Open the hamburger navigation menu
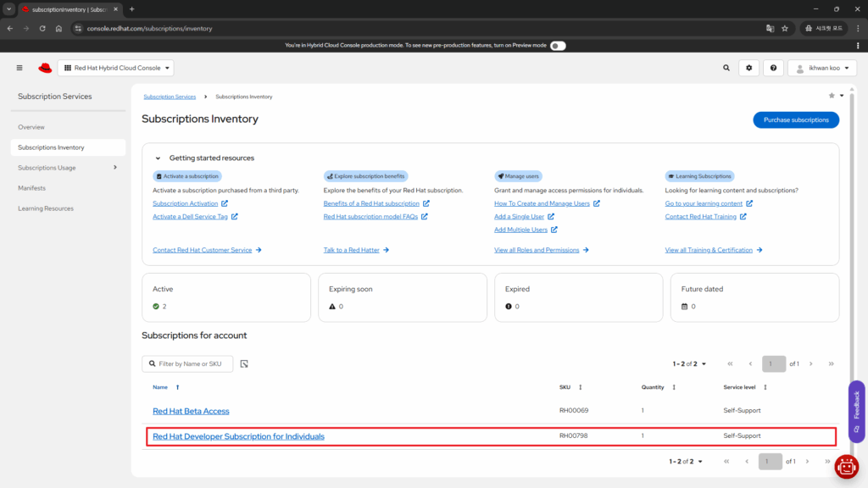Image resolution: width=868 pixels, height=488 pixels. click(19, 68)
